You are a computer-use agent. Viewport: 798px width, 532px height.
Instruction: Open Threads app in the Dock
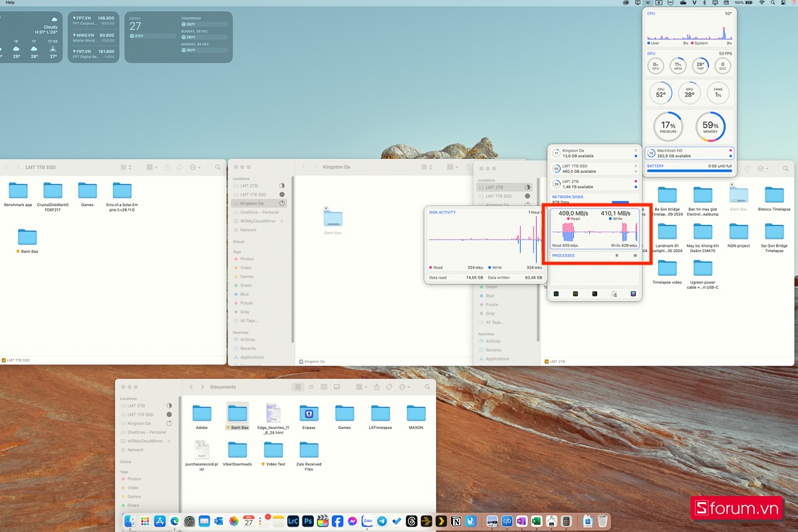click(x=412, y=521)
